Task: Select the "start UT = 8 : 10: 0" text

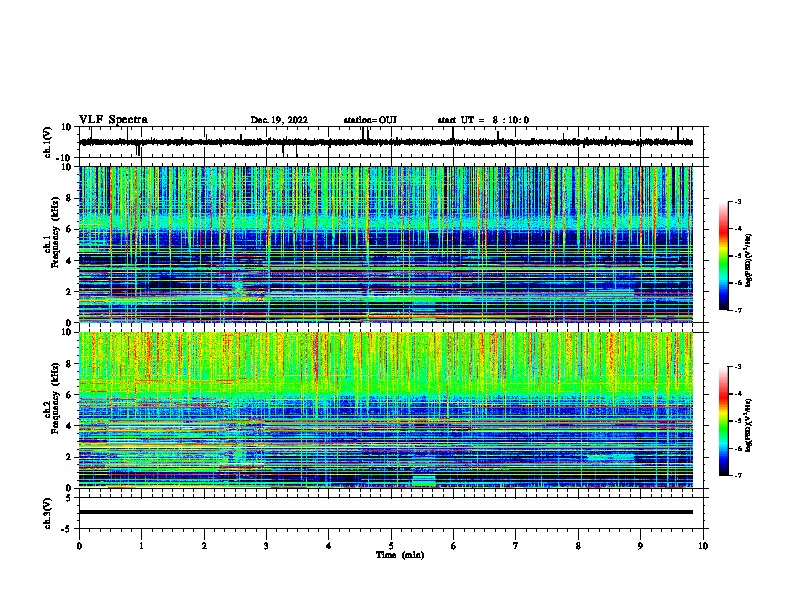Action: click(483, 120)
